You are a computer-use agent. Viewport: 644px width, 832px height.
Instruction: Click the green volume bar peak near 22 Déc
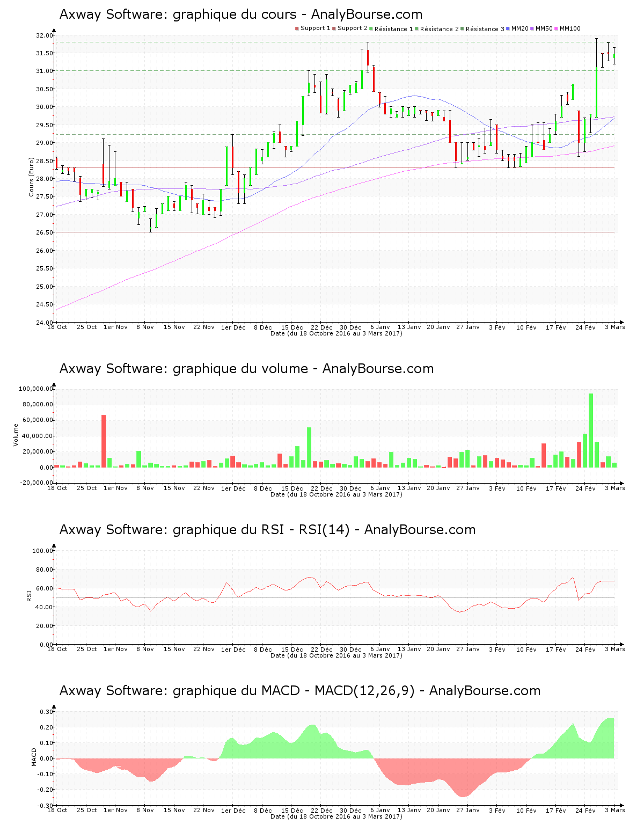tap(309, 448)
